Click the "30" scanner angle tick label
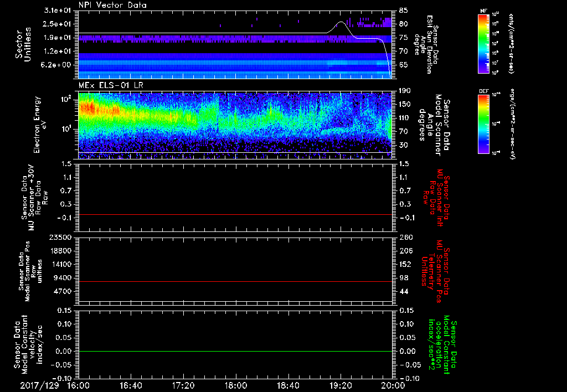The image size is (567, 392). [x=404, y=145]
